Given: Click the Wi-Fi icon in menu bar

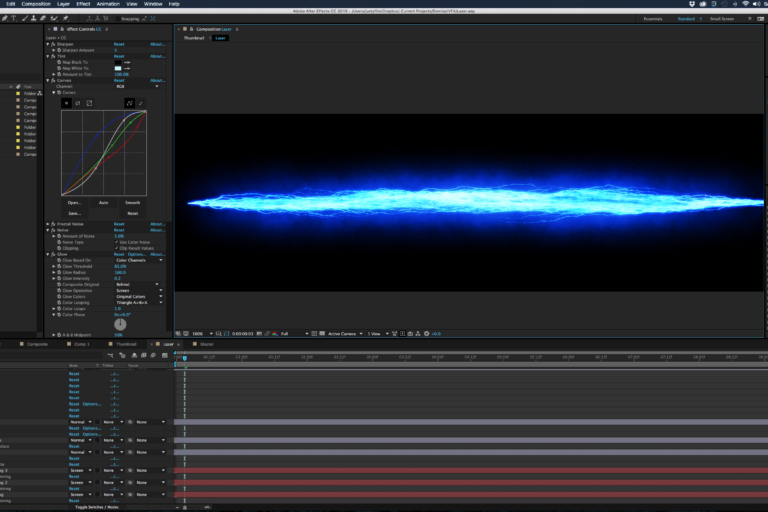Looking at the screenshot, I should click(x=746, y=4).
